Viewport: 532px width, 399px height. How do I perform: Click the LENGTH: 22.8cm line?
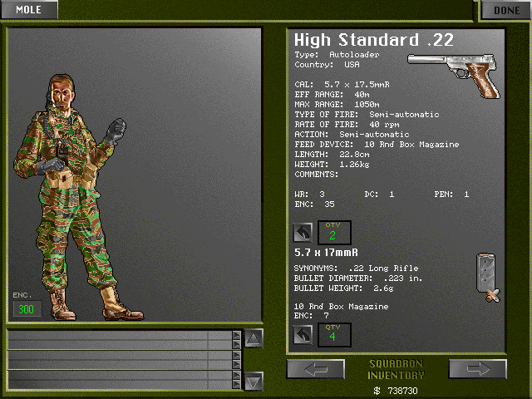point(332,155)
